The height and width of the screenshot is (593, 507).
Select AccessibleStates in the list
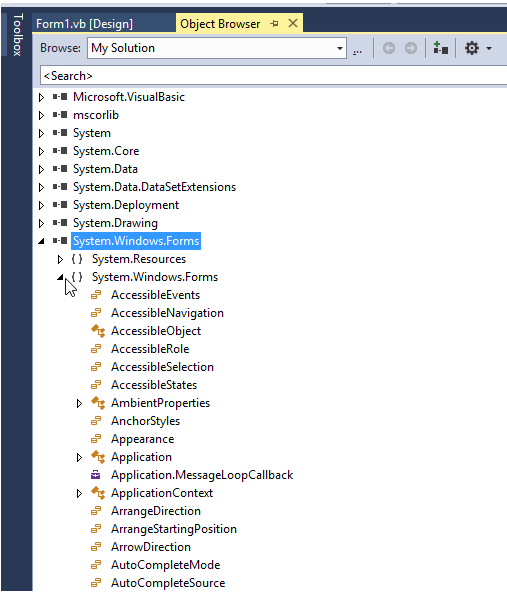click(x=154, y=385)
